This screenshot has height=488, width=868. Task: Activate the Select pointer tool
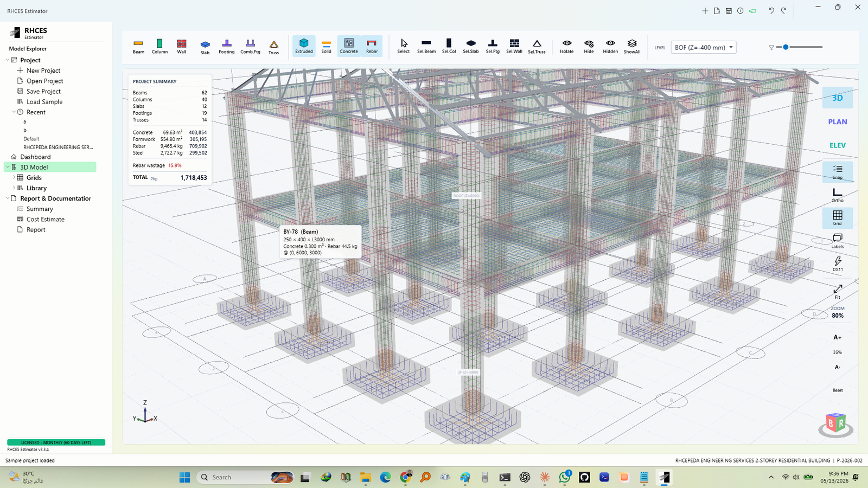point(404,47)
